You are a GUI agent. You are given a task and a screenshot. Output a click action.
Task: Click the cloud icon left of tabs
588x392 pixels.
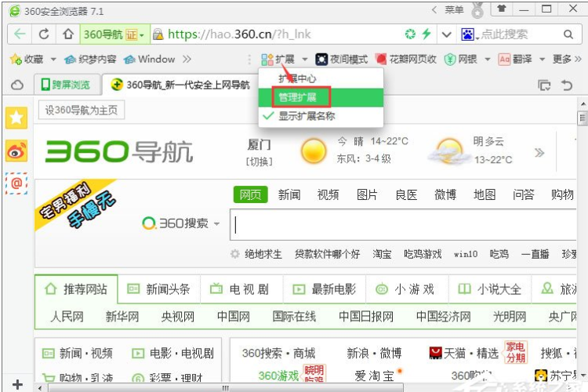click(17, 85)
